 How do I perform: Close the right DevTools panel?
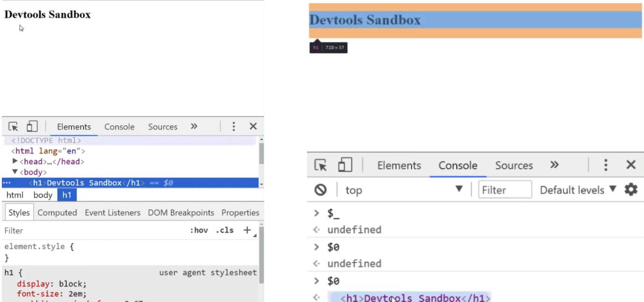631,165
